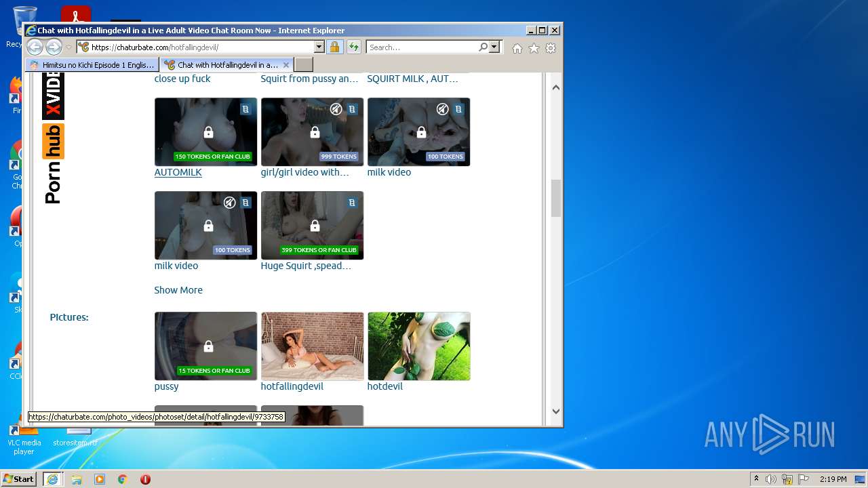Open the volume speaker tray icon
The width and height of the screenshot is (868, 488).
point(771,479)
